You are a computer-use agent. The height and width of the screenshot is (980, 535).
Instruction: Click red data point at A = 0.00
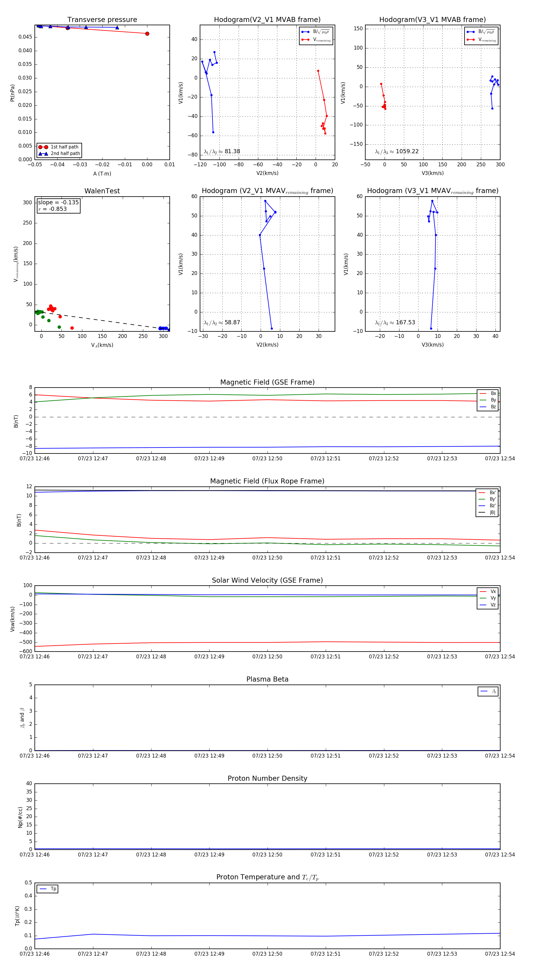[x=147, y=34]
